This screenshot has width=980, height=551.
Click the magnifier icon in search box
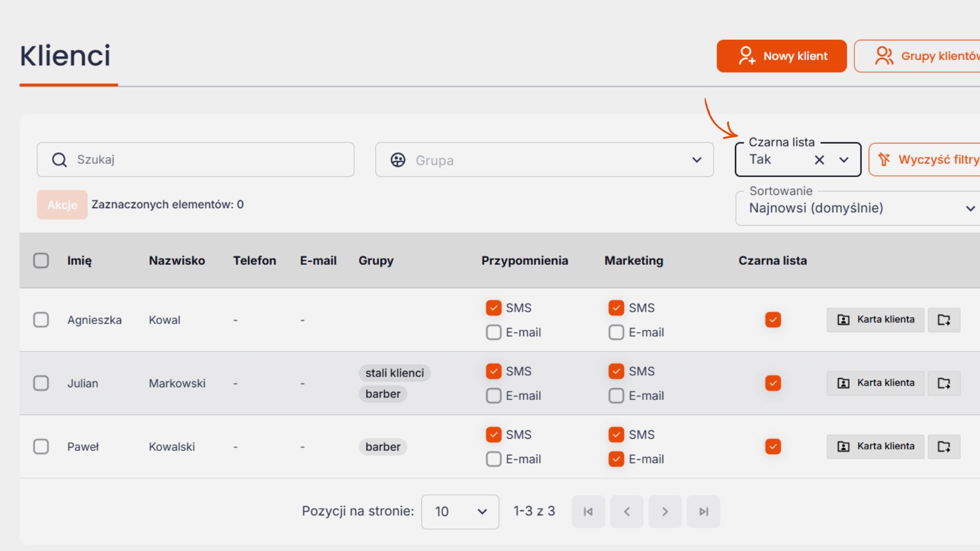[59, 160]
